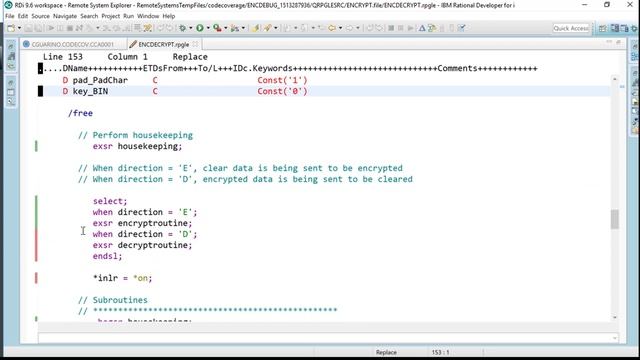Click the table icon in lower left sidebar group
The height and width of the screenshot is (360, 640).
tap(11, 92)
